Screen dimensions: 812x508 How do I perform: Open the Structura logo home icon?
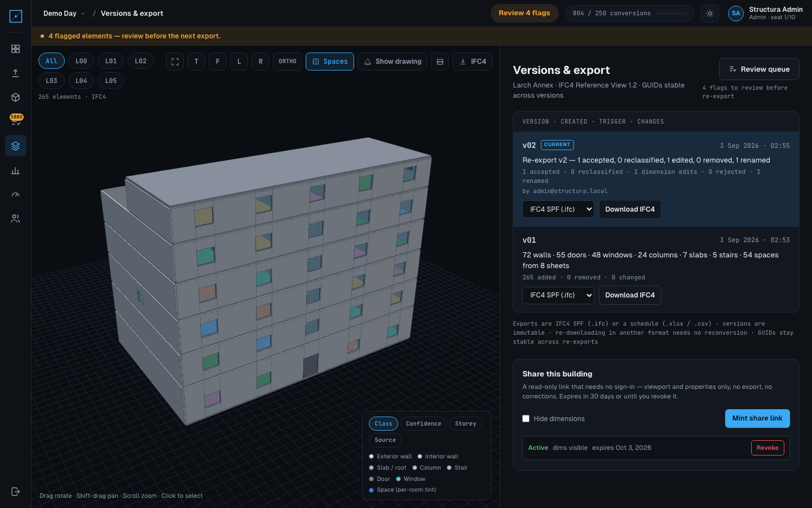tap(16, 16)
